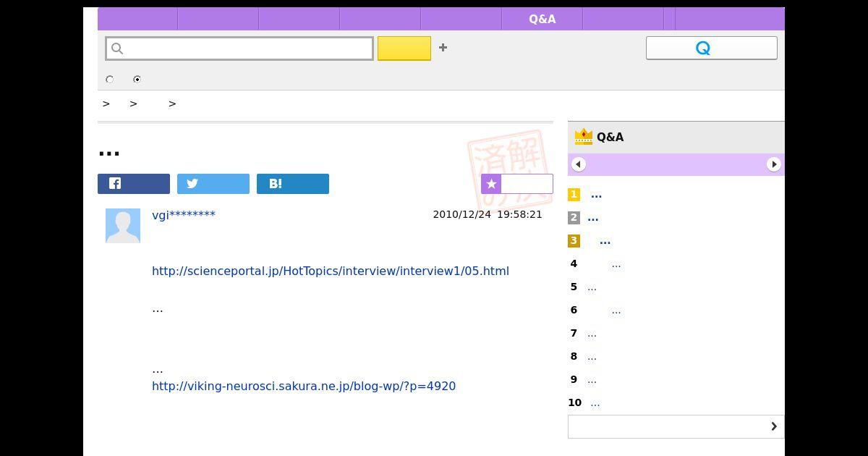The height and width of the screenshot is (456, 868).
Task: Click the chevron in the more-rankings box
Action: point(773,426)
